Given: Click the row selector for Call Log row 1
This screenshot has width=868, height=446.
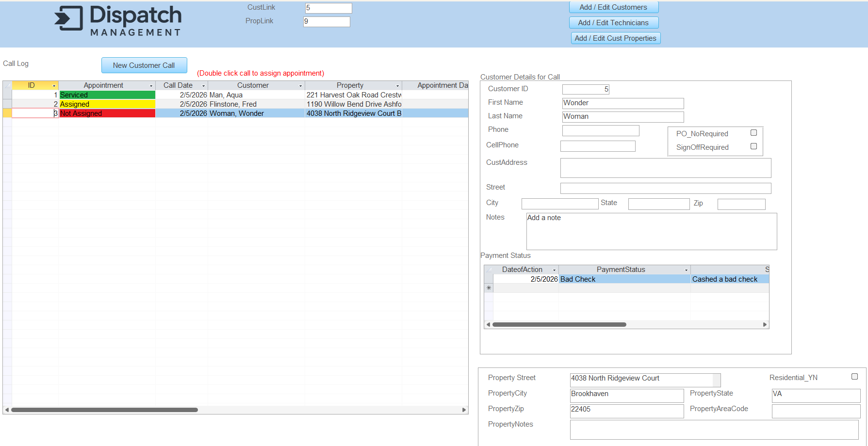Looking at the screenshot, I should click(x=7, y=95).
